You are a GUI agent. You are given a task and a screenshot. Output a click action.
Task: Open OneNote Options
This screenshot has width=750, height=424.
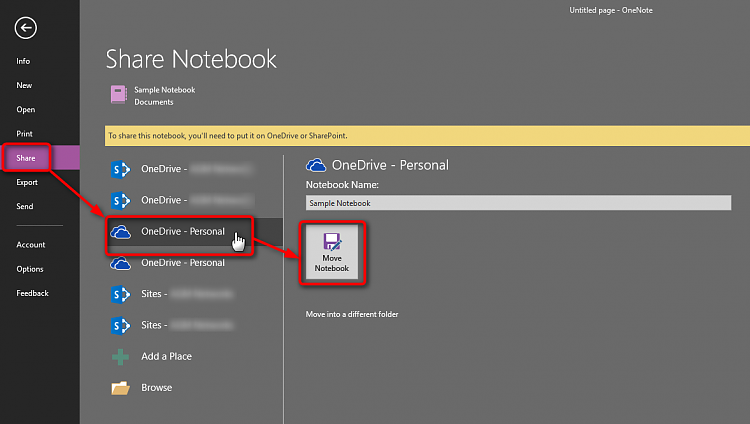point(30,269)
